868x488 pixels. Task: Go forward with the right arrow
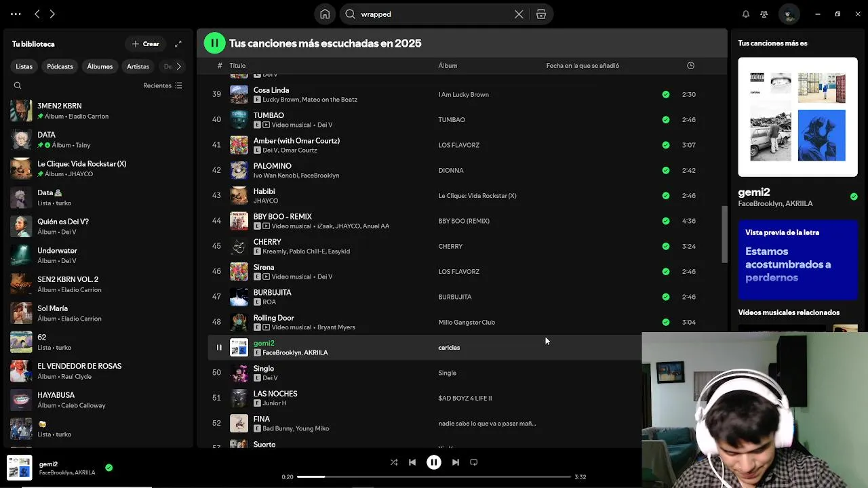(x=52, y=14)
